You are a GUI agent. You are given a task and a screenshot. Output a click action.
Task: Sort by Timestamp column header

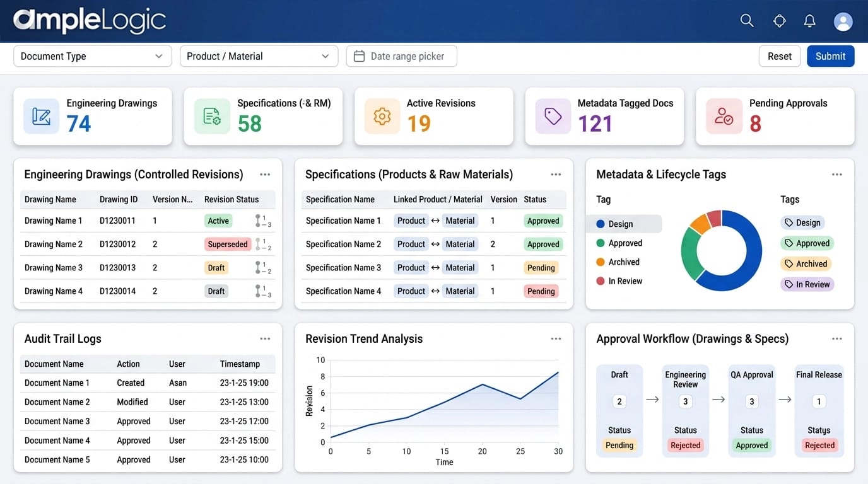tap(240, 364)
